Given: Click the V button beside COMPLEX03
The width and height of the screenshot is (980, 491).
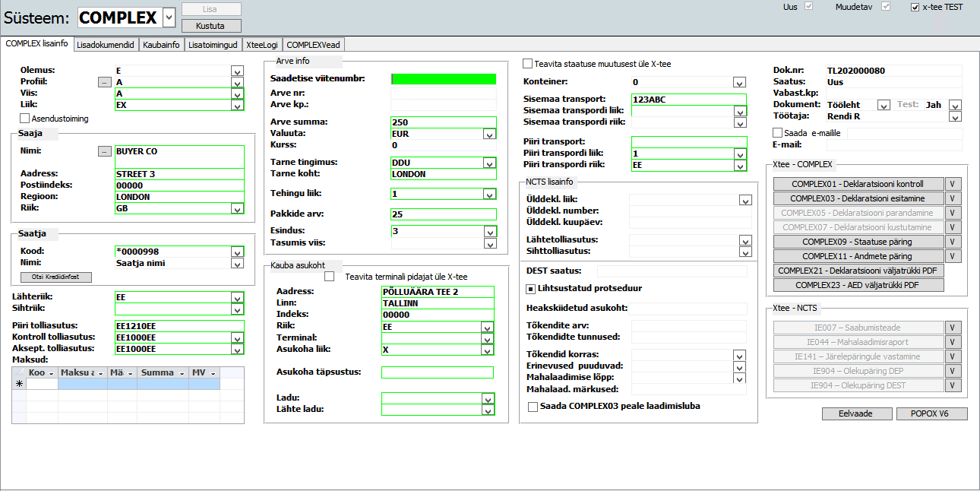Looking at the screenshot, I should click(x=952, y=198).
